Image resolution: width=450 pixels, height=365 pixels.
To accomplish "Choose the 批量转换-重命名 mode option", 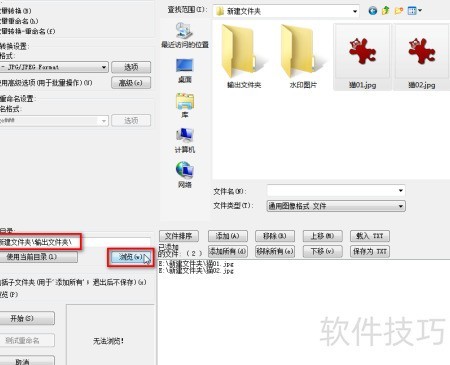I will (27, 31).
